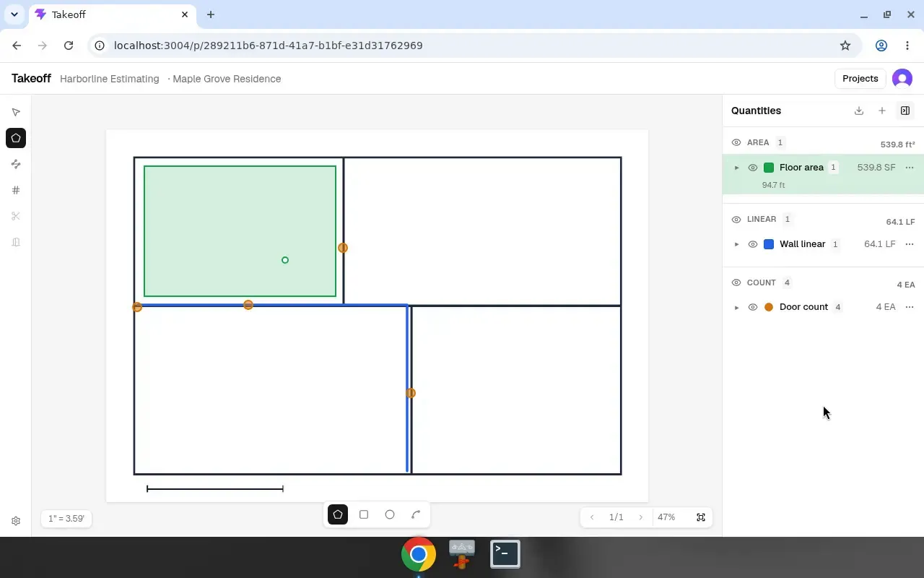Click the Projects button
This screenshot has width=924, height=578.
click(x=860, y=79)
